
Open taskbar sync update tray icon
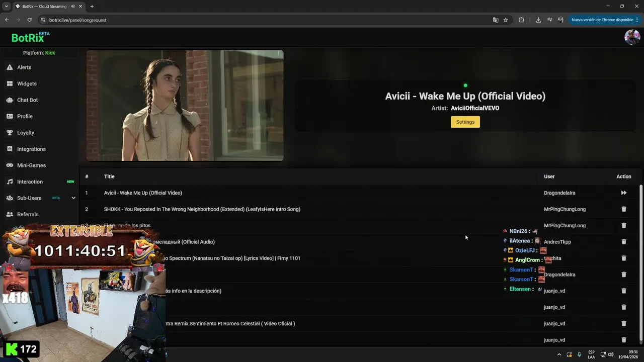[569, 354]
